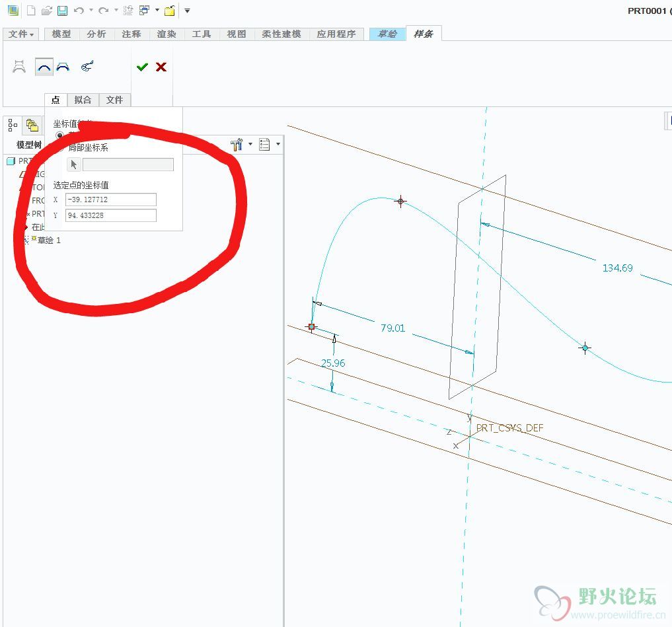Select the PRT_CSYS_DEF coordinate system label

(509, 427)
